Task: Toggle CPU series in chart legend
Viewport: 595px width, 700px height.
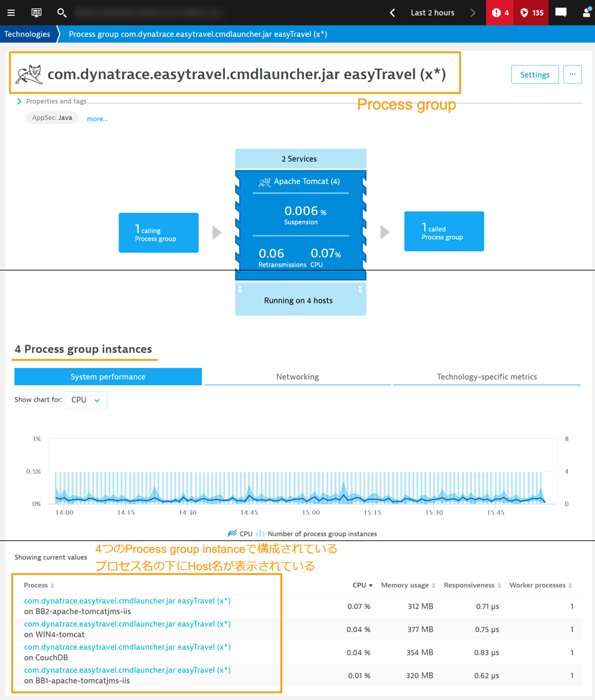Action: [240, 533]
